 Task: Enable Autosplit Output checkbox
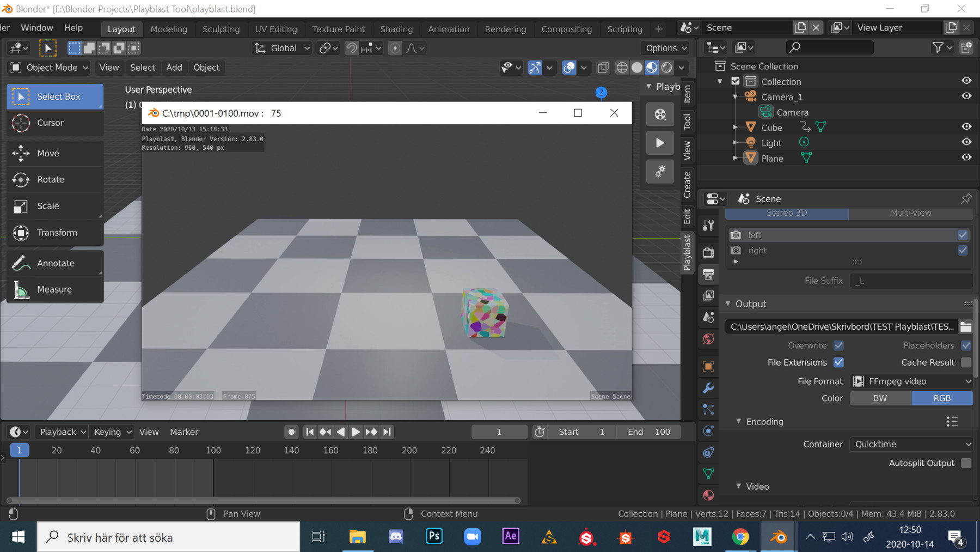pos(966,463)
